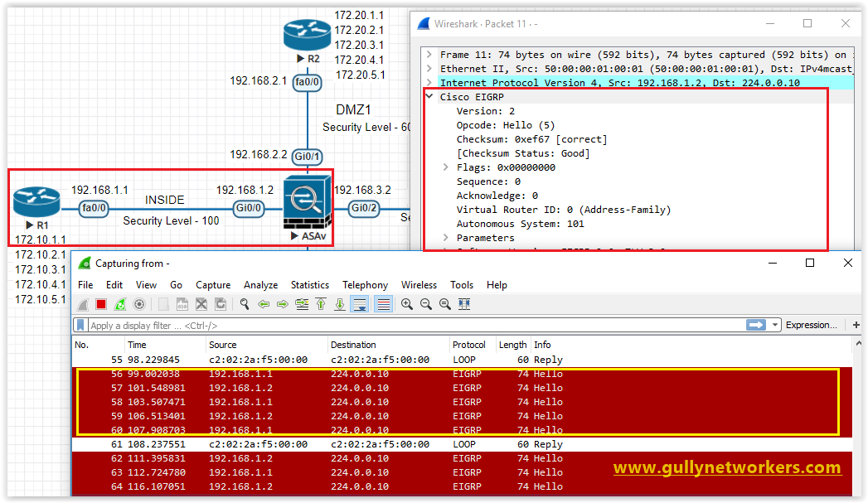Click the R2 router icon in topology
Screen dimensions: 868x503
coord(307,34)
